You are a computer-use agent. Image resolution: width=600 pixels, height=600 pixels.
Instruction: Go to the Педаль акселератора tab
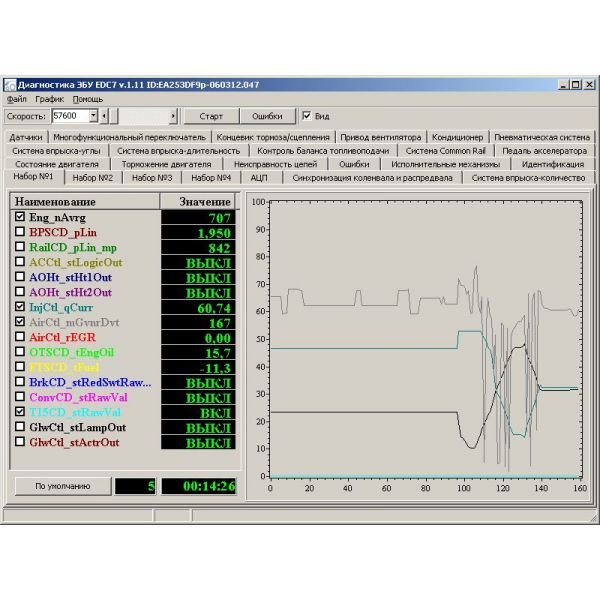point(545,151)
